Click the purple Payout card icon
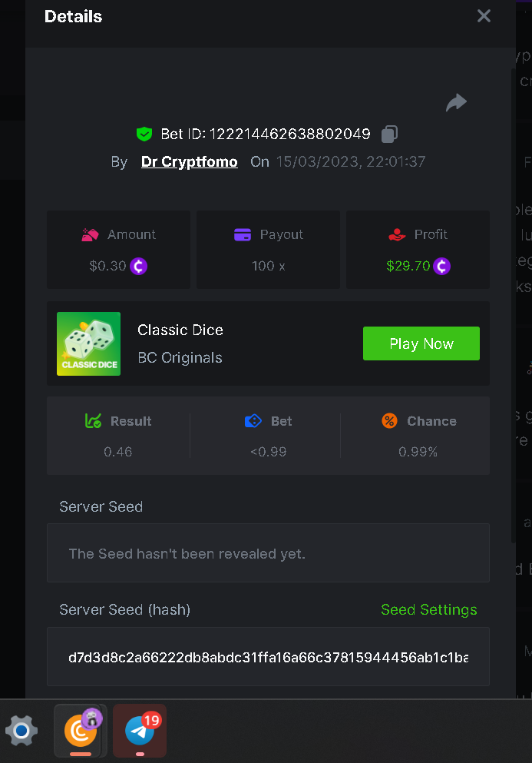532x763 pixels. [x=243, y=234]
